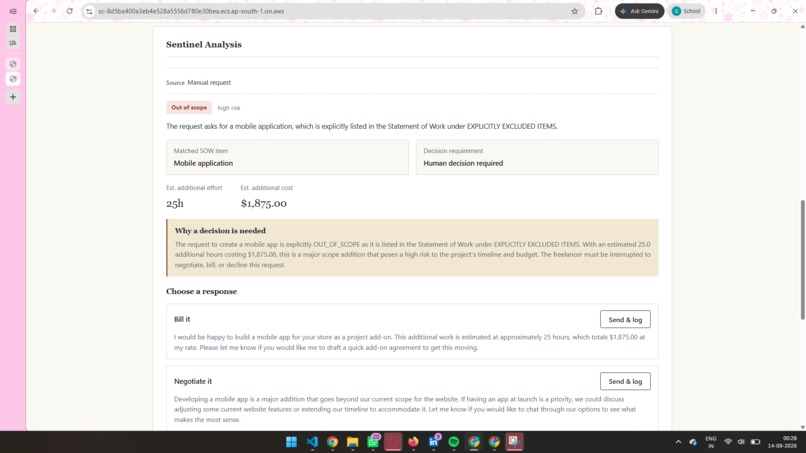The height and width of the screenshot is (453, 806).
Task: Click the Sentinel Analysis heading
Action: coord(204,45)
